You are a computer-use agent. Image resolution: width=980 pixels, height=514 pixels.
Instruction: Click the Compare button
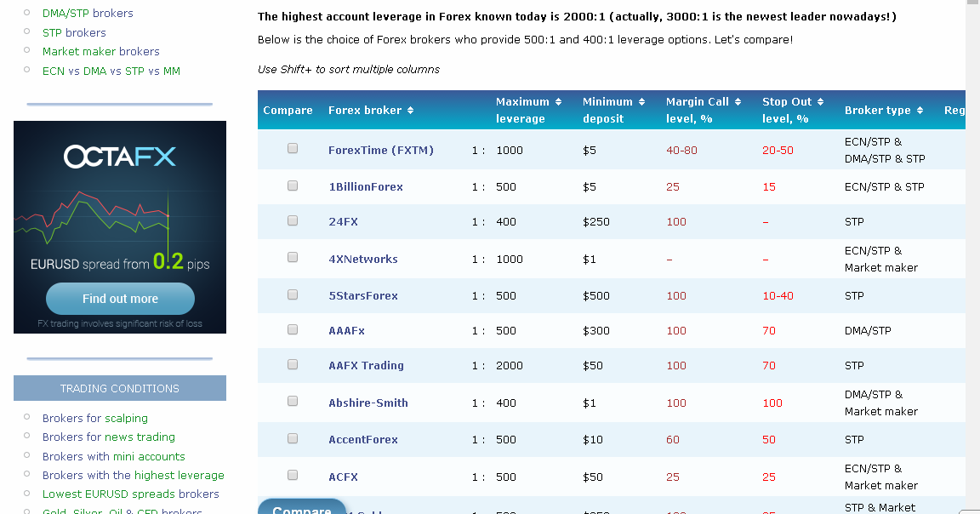302,506
